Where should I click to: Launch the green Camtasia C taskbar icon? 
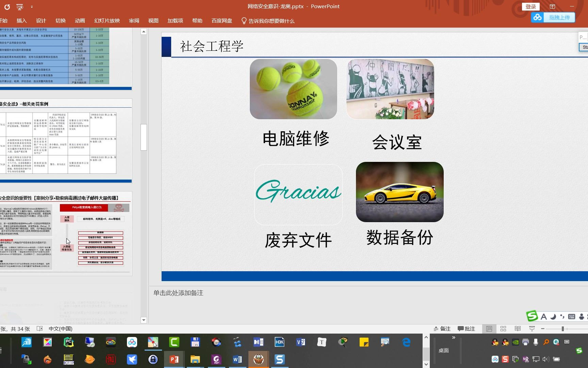coord(174,342)
